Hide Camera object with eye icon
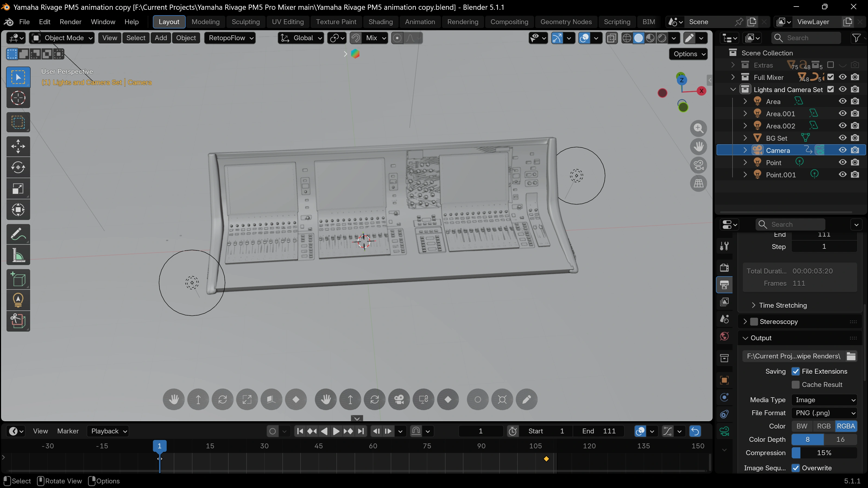 [x=843, y=150]
